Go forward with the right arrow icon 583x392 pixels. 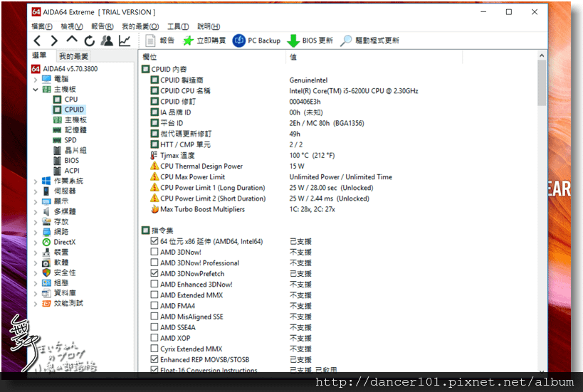[54, 41]
